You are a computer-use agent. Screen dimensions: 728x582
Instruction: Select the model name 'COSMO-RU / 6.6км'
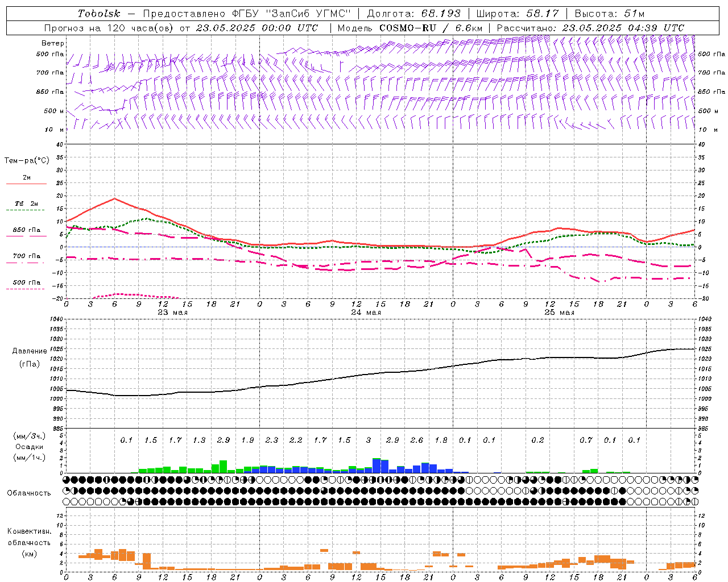(431, 28)
